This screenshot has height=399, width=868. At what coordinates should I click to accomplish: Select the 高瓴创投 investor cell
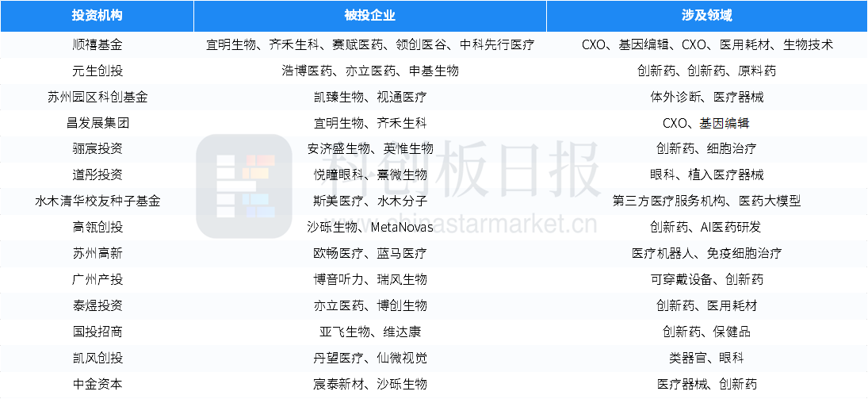[x=97, y=227]
